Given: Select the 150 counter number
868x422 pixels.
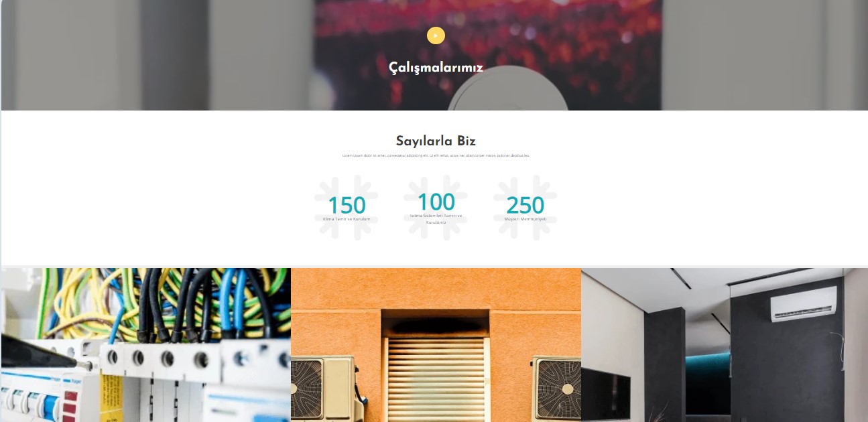Looking at the screenshot, I should [347, 205].
